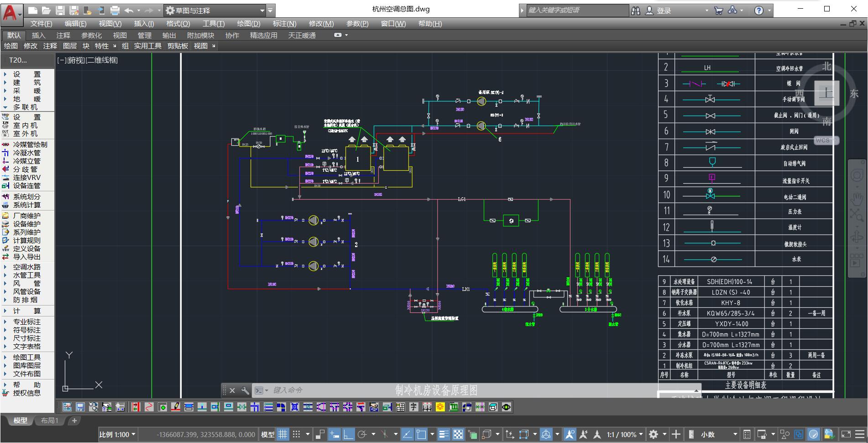Select 系统划分 in the side panel
Image resolution: width=868 pixels, height=443 pixels.
(x=27, y=196)
